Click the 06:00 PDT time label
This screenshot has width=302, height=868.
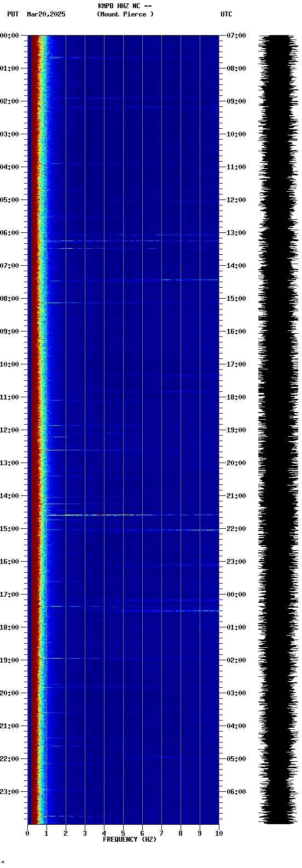click(9, 233)
